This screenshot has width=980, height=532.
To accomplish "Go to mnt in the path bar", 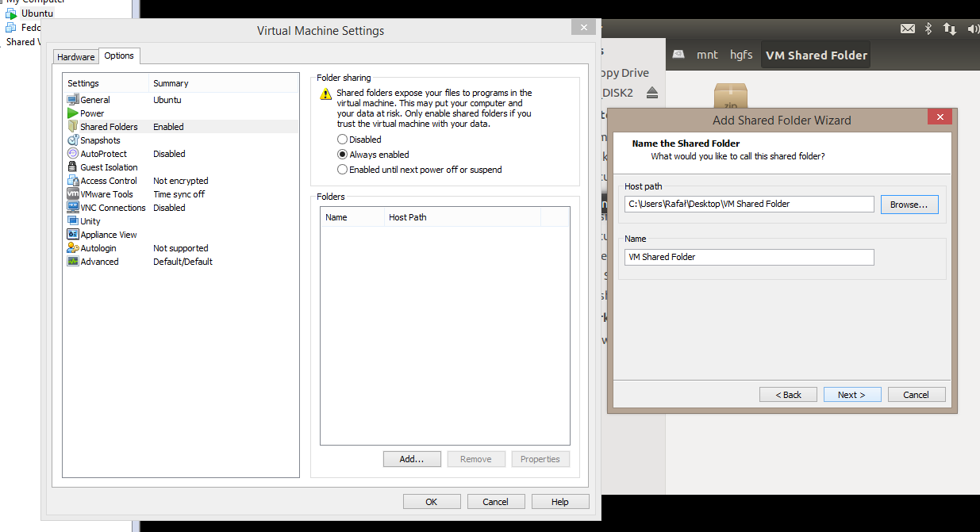I will [707, 55].
